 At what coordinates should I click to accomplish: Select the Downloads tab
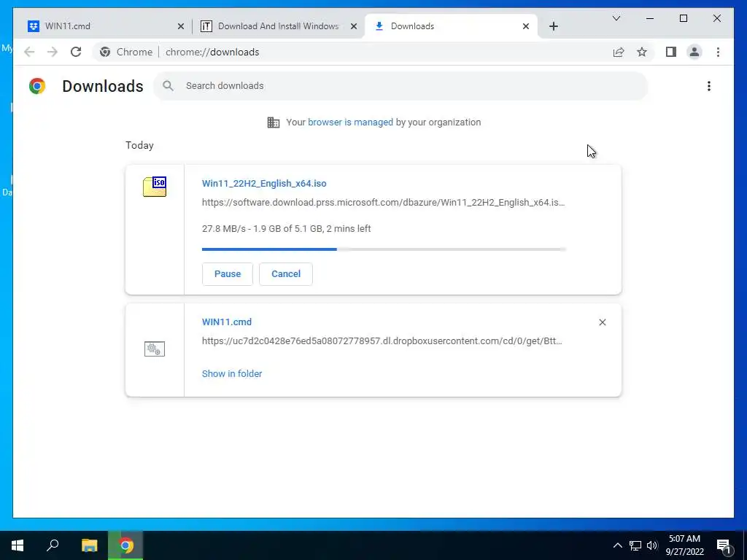[450, 26]
